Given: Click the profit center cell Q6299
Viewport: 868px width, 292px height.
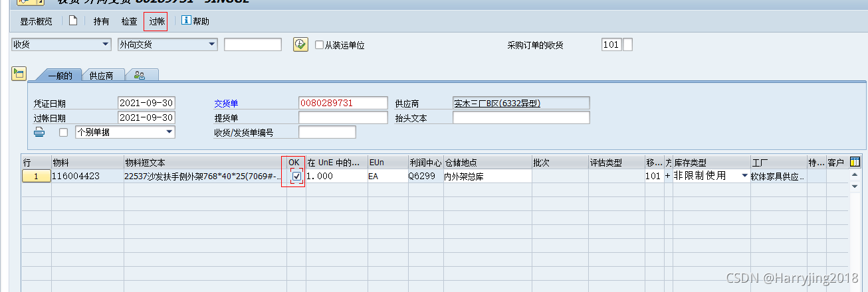Looking at the screenshot, I should pyautogui.click(x=426, y=176).
